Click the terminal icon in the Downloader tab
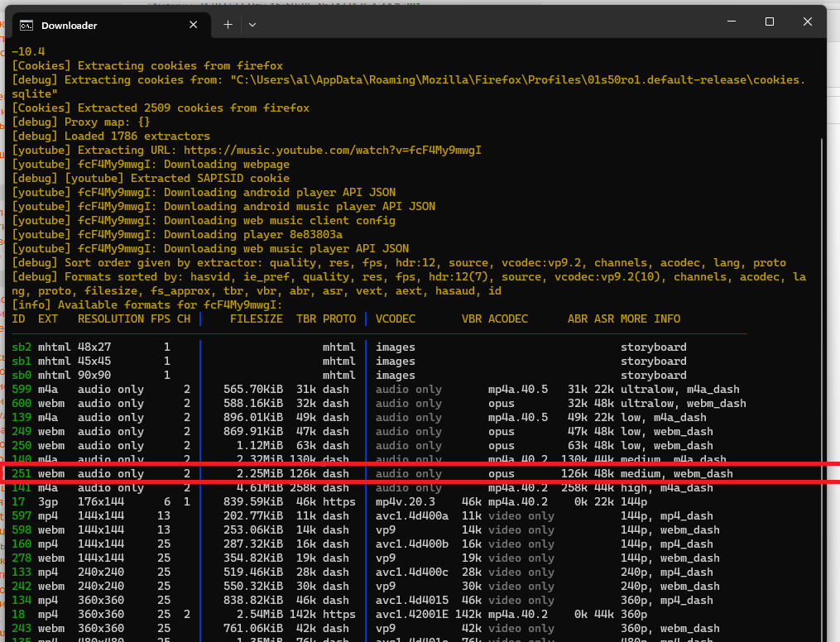This screenshot has width=840, height=642. [26, 25]
